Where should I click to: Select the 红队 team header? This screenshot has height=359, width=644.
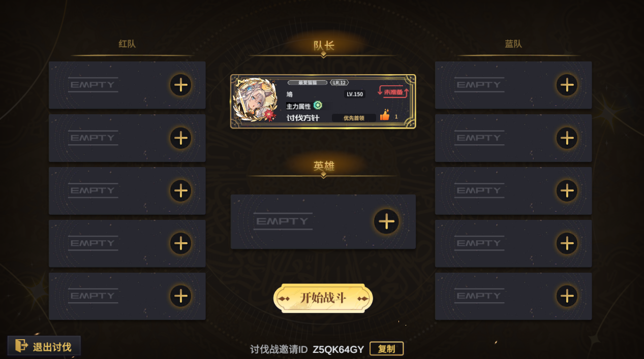[x=127, y=44]
